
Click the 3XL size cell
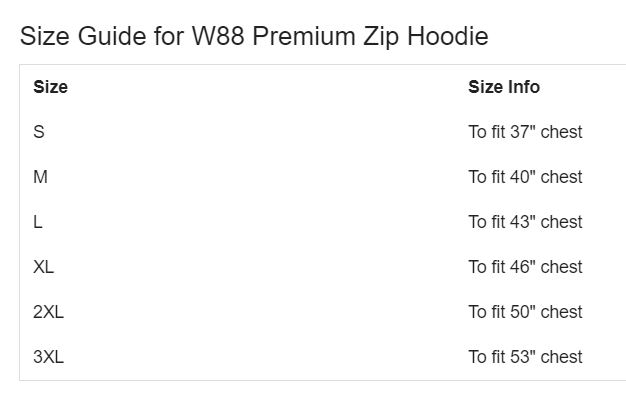point(48,357)
